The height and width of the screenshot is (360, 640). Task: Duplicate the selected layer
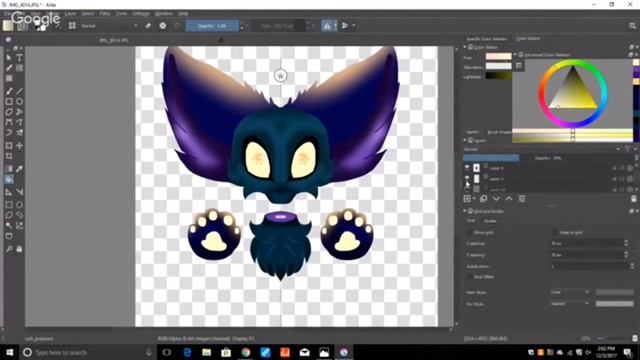(x=483, y=199)
